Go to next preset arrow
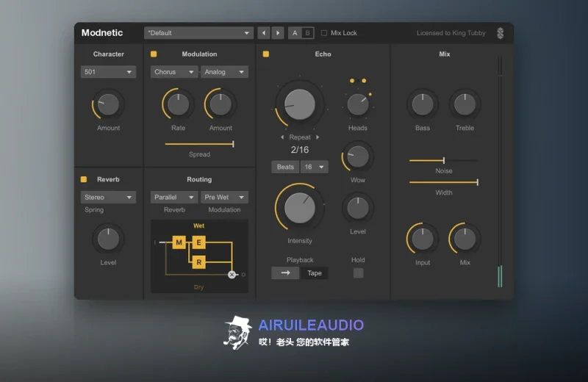Image resolution: width=588 pixels, height=382 pixels. [x=278, y=33]
